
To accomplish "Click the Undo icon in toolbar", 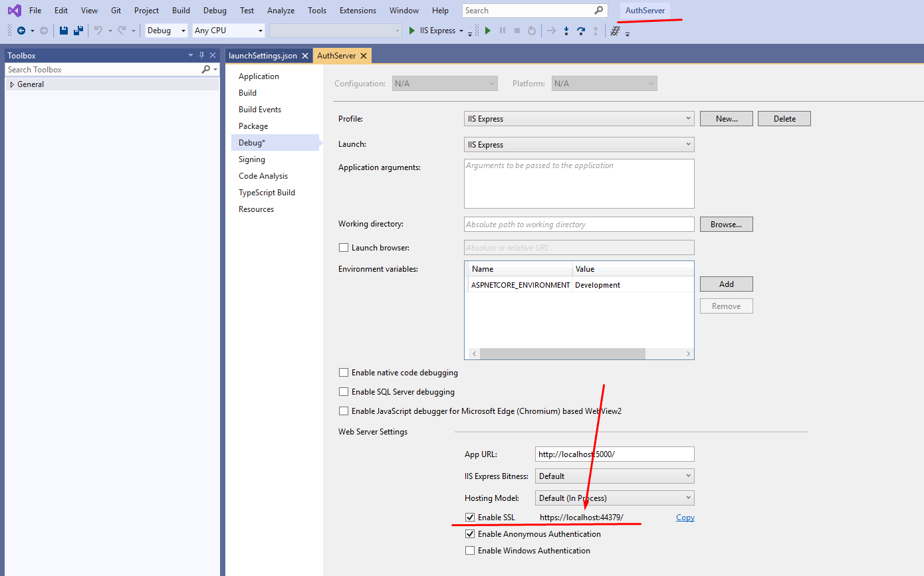I will 98,31.
